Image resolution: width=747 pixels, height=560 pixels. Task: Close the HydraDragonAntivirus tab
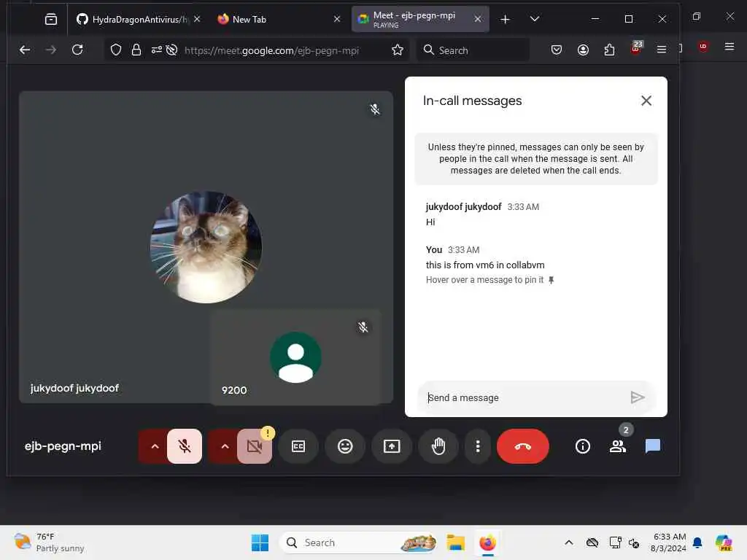(x=197, y=19)
